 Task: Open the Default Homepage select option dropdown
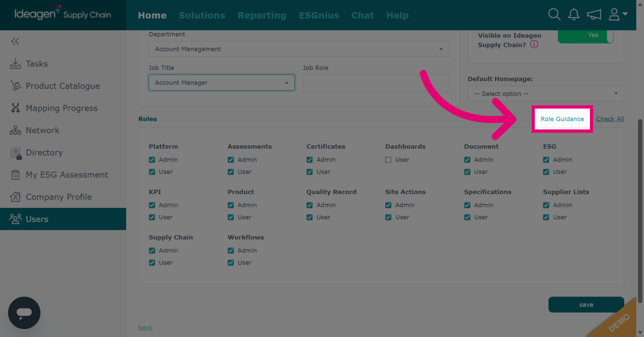pos(546,94)
